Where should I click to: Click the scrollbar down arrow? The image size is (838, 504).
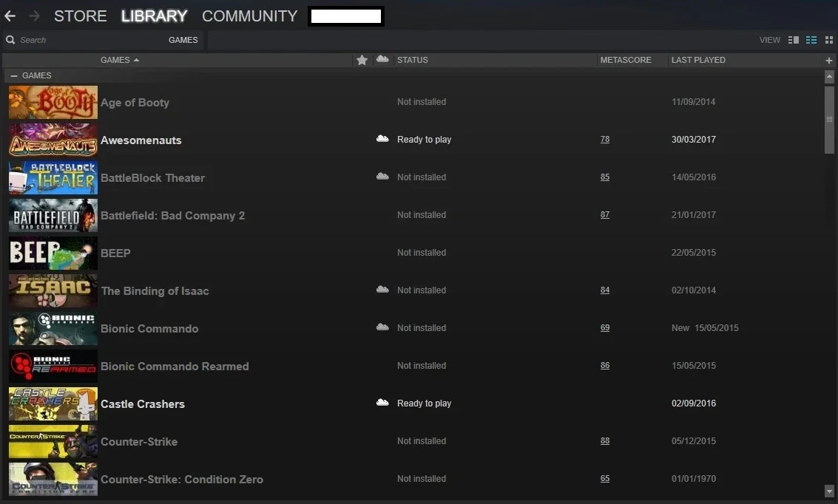coord(829,491)
